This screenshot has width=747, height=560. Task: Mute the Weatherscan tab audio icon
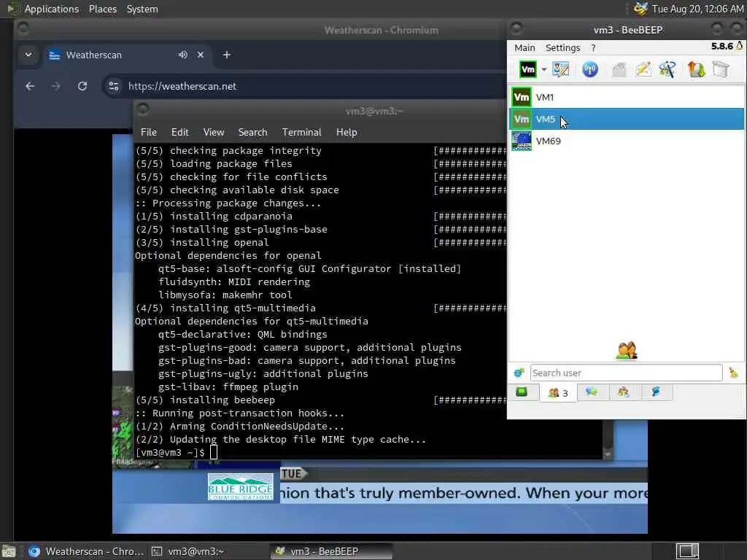click(183, 55)
